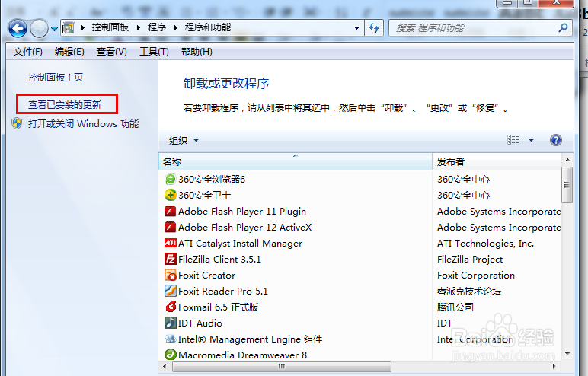Click the vertical scrollbar up arrow

[x=567, y=160]
